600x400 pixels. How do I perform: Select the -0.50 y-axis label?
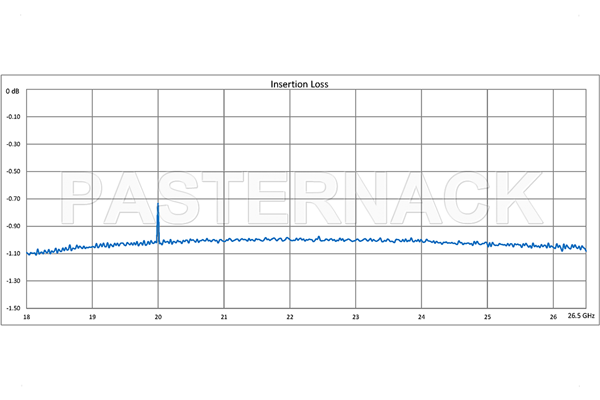pos(13,171)
